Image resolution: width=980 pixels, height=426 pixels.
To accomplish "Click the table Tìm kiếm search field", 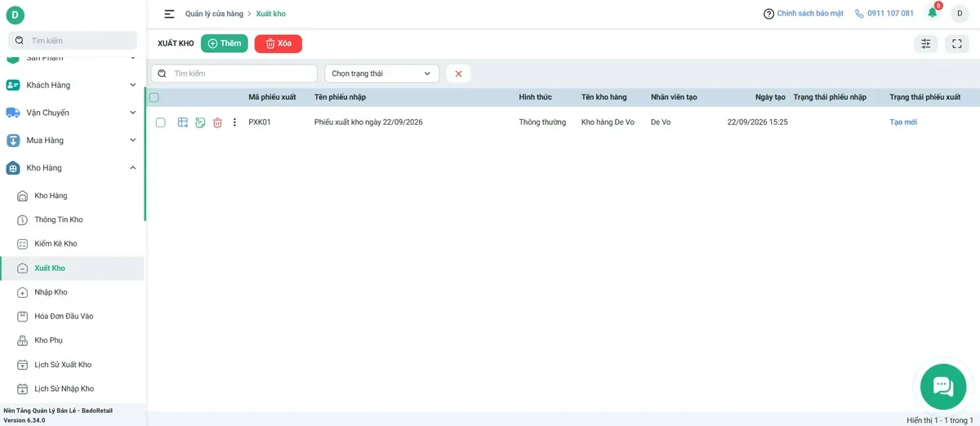I will (x=234, y=73).
